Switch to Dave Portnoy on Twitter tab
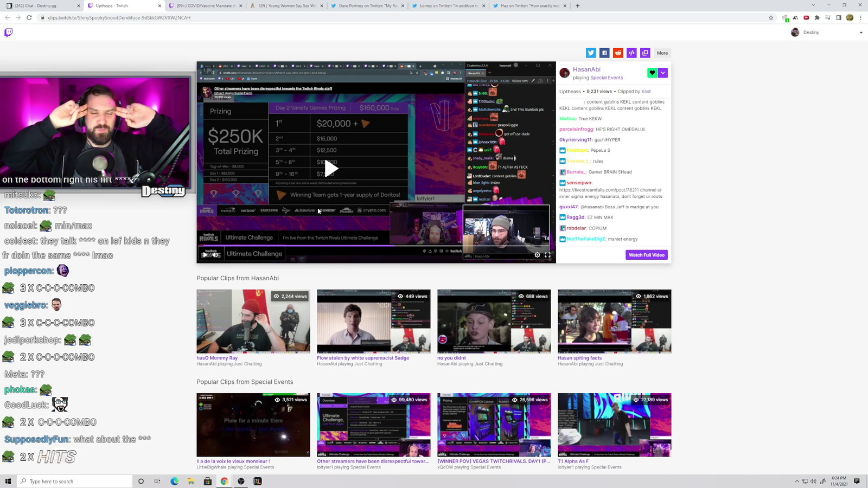Screen dimensions: 868x488 pos(367,5)
